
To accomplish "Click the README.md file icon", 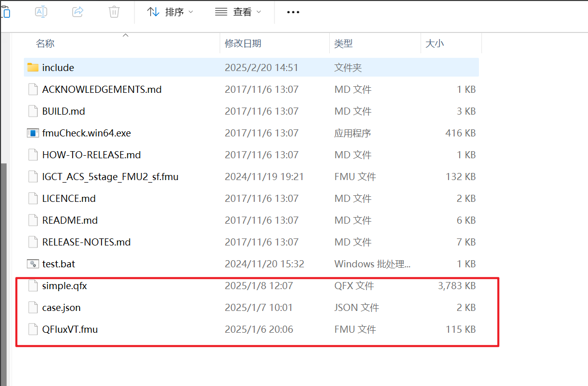I will [x=33, y=220].
